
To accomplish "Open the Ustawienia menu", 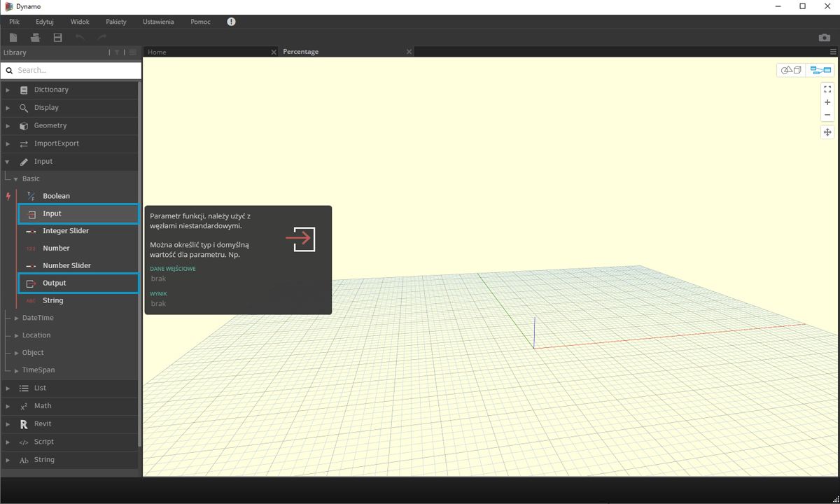I will point(158,22).
